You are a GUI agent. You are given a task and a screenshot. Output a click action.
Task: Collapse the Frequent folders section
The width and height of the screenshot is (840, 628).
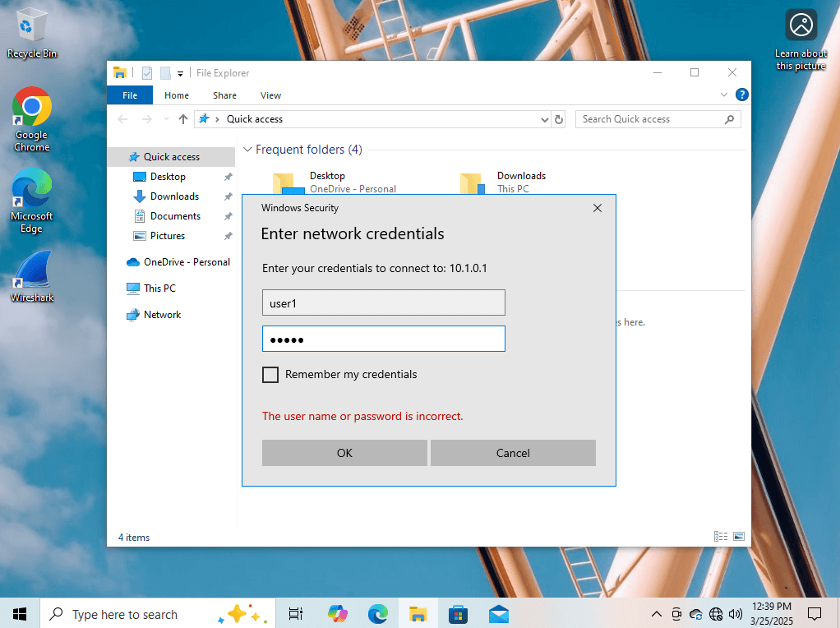point(247,150)
